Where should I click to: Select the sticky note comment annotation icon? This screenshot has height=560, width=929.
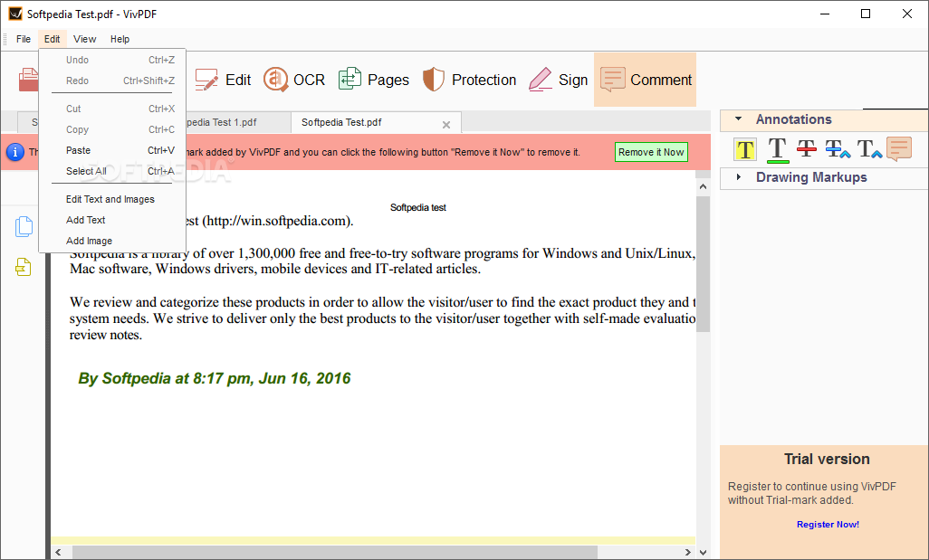899,148
